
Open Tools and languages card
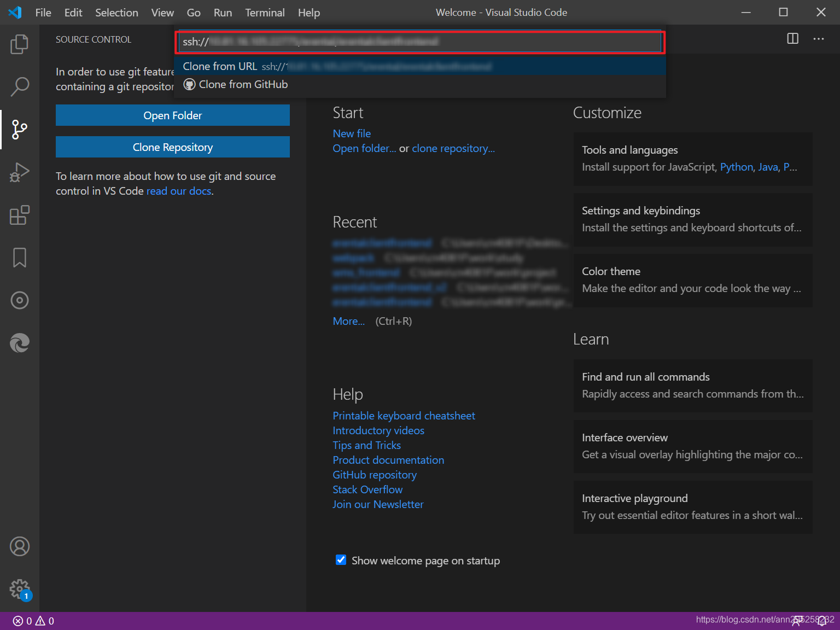click(693, 159)
